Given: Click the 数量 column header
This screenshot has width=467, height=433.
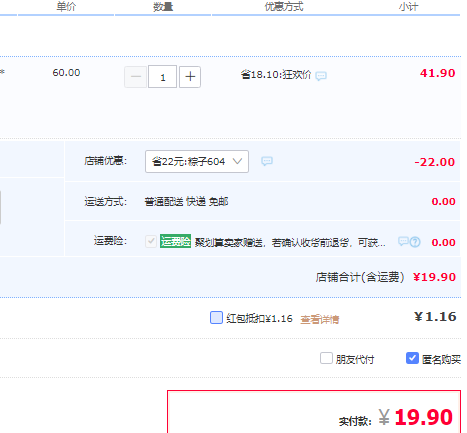Looking at the screenshot, I should point(163,6).
